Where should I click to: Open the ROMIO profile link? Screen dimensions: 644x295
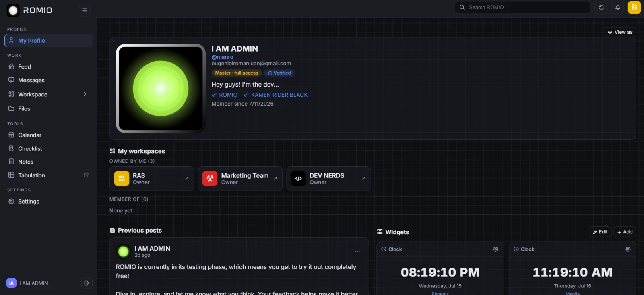225,95
